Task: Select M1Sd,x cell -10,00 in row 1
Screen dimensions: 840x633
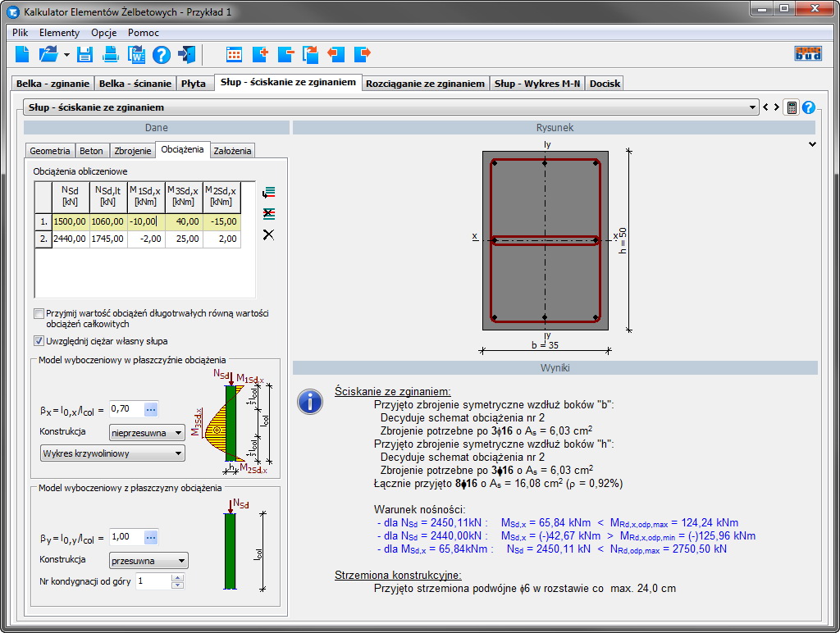Action: [x=146, y=221]
